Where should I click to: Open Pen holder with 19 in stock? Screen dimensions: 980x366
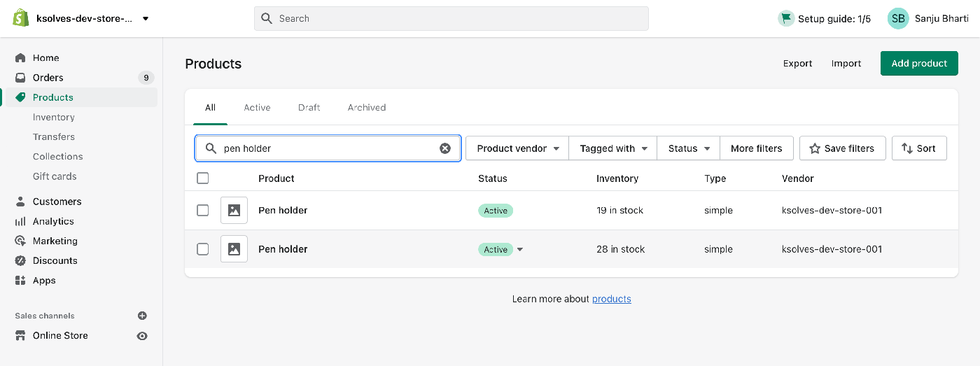pos(283,210)
